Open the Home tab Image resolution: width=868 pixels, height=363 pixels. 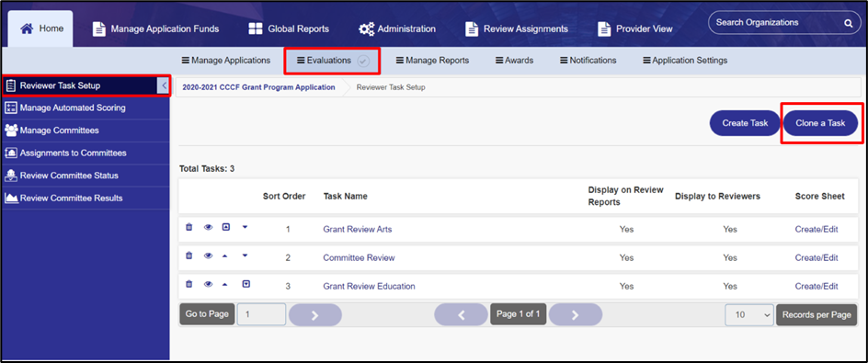click(x=40, y=28)
